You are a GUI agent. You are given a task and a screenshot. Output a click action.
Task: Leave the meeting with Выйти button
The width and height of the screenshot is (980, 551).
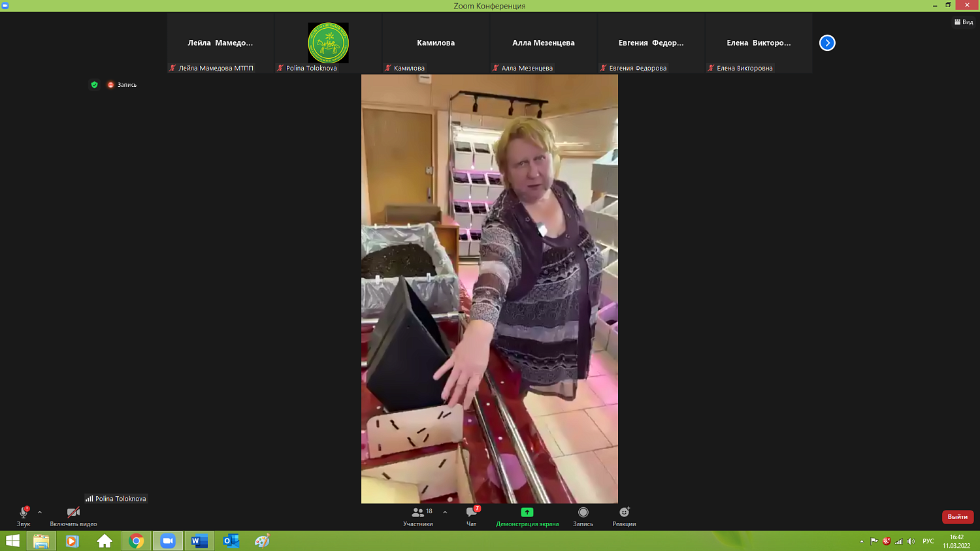coord(958,516)
